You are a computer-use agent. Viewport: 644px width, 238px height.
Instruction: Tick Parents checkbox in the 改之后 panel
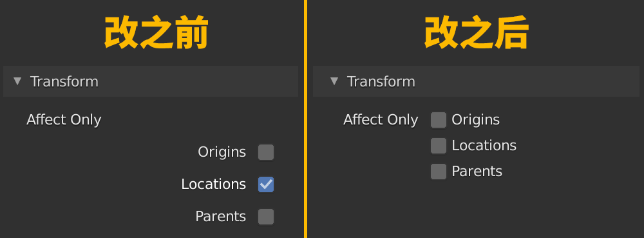[x=438, y=172]
